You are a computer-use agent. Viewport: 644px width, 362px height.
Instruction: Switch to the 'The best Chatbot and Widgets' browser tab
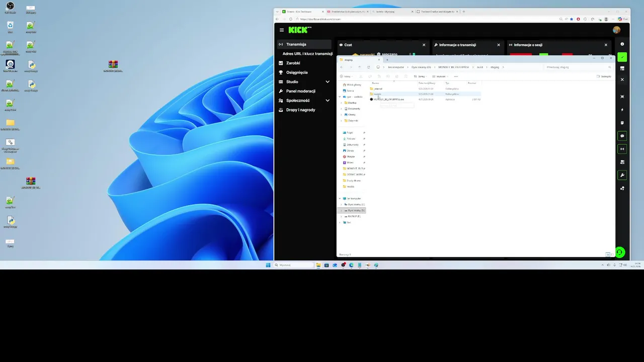438,12
